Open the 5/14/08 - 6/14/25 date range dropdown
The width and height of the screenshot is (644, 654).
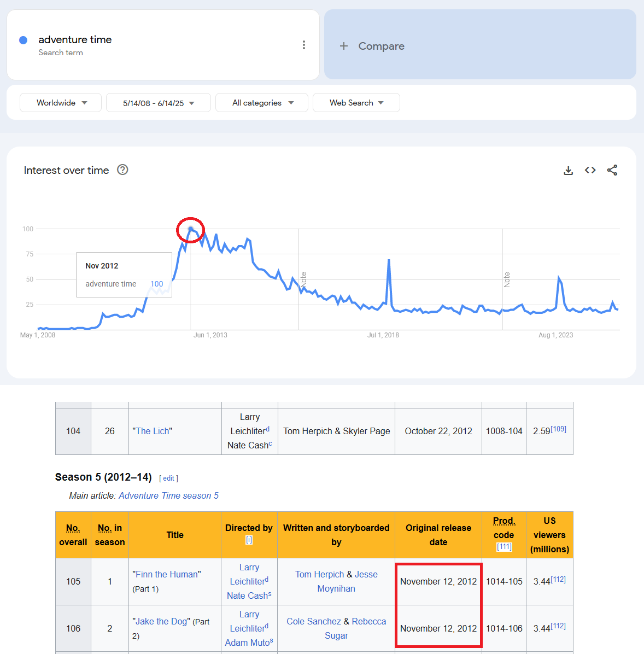[159, 103]
